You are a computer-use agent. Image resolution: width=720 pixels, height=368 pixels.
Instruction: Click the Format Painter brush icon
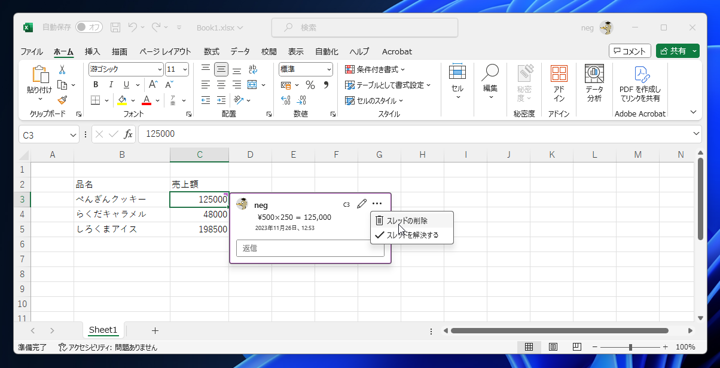pos(62,100)
